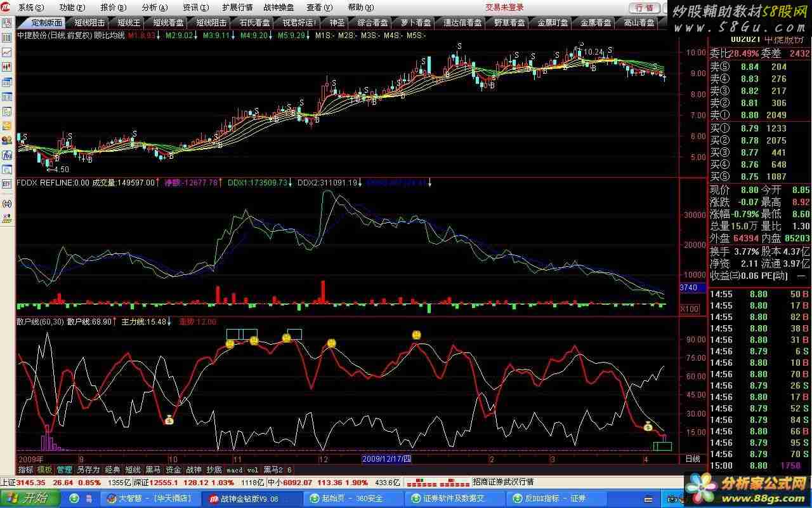Switch to 高山看盘 tab

click(639, 23)
